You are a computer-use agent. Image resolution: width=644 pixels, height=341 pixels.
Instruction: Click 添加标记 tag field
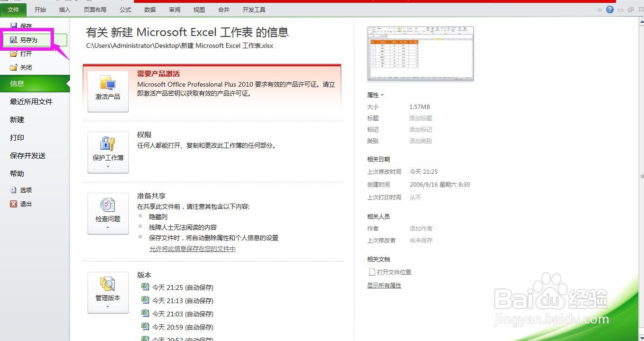pos(421,130)
